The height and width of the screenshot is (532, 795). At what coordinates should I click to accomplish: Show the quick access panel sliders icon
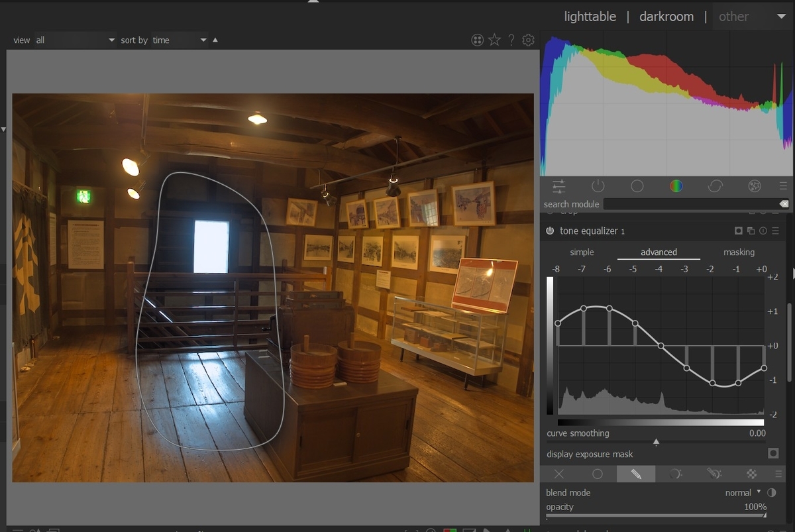tap(559, 187)
